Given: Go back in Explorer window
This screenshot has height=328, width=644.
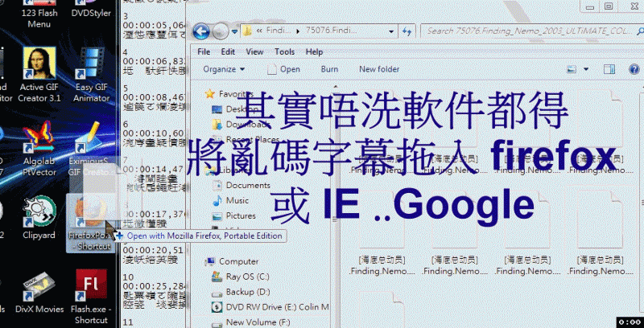Looking at the screenshot, I should coord(201,31).
